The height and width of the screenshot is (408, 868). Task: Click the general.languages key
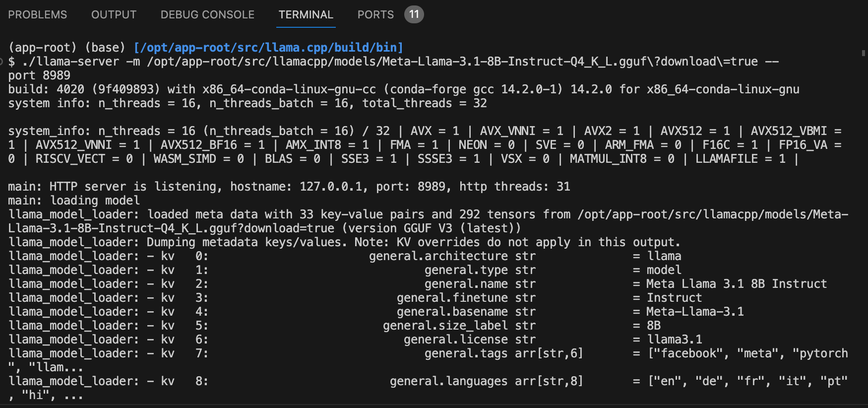(449, 381)
